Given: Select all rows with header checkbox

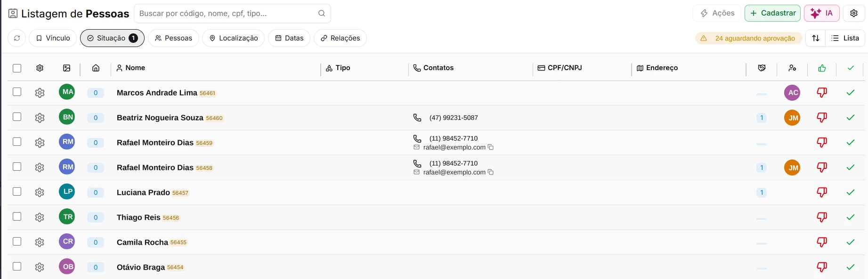Looking at the screenshot, I should point(17,68).
